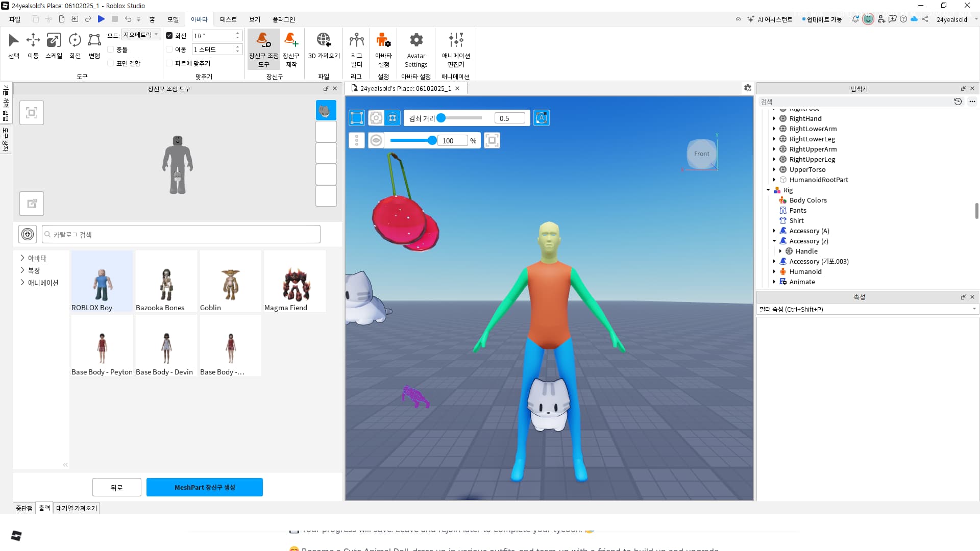Click the Front view orientation cube
This screenshot has width=980, height=551.
[x=701, y=154]
